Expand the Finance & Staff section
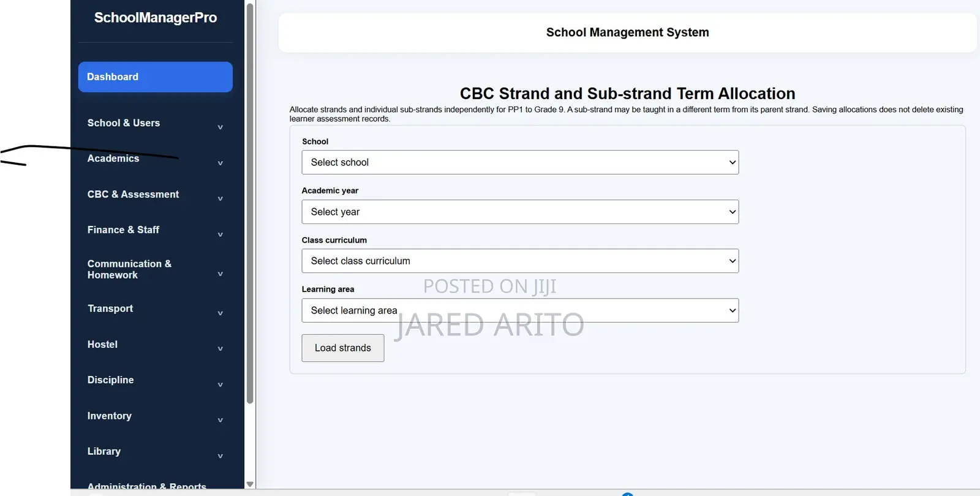 [x=155, y=230]
